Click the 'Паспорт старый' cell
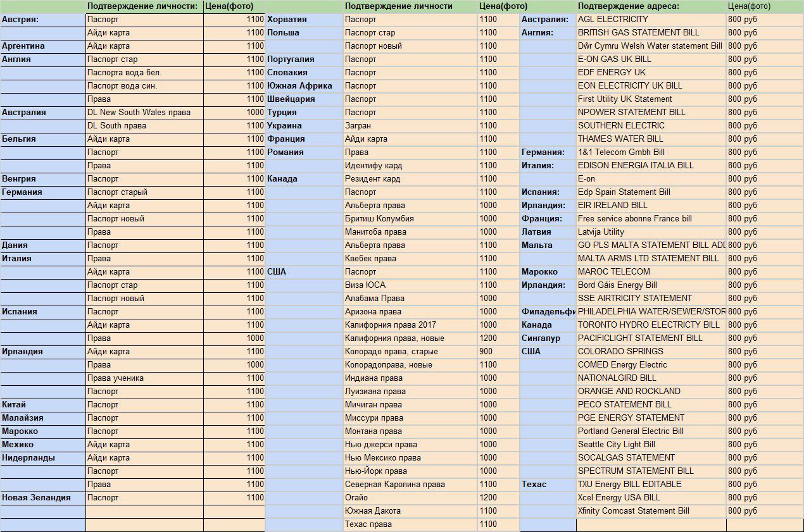 pos(144,192)
